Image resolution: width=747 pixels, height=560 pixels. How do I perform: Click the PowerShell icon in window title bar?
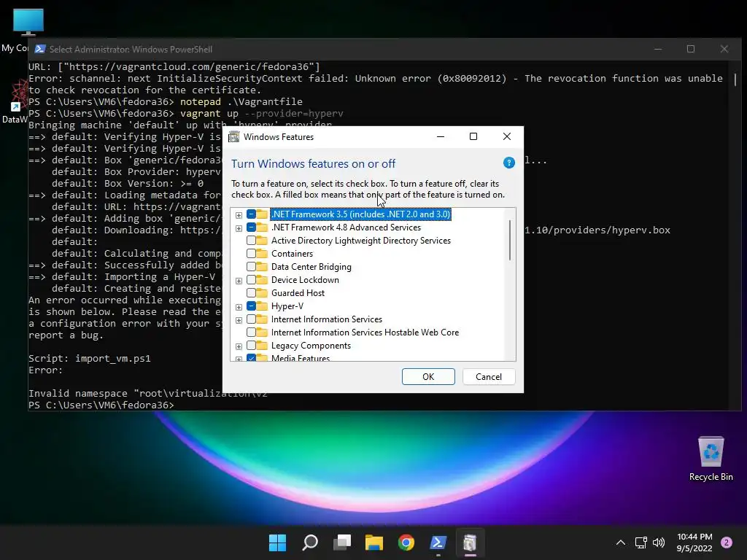coord(41,49)
